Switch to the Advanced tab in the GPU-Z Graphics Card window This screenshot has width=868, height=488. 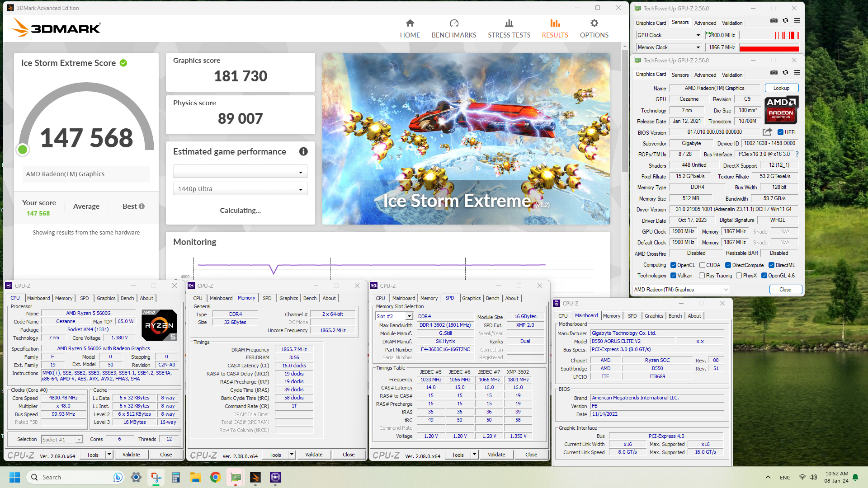(705, 75)
